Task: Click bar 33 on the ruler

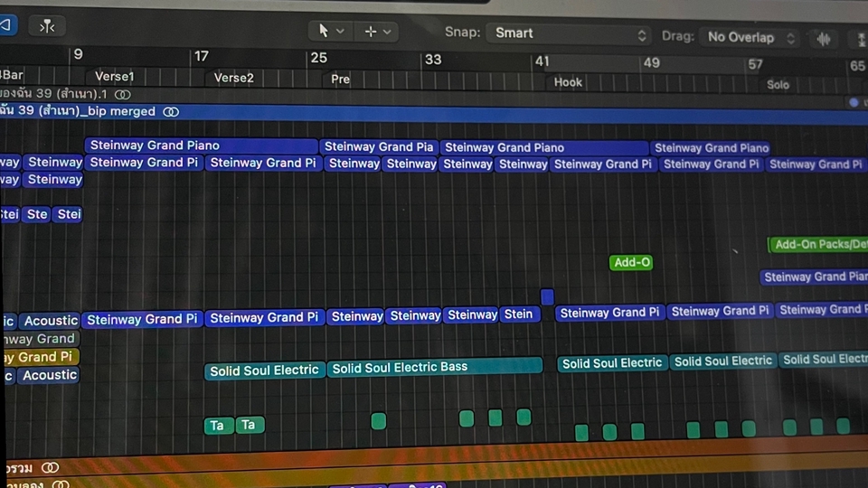Action: coord(433,60)
